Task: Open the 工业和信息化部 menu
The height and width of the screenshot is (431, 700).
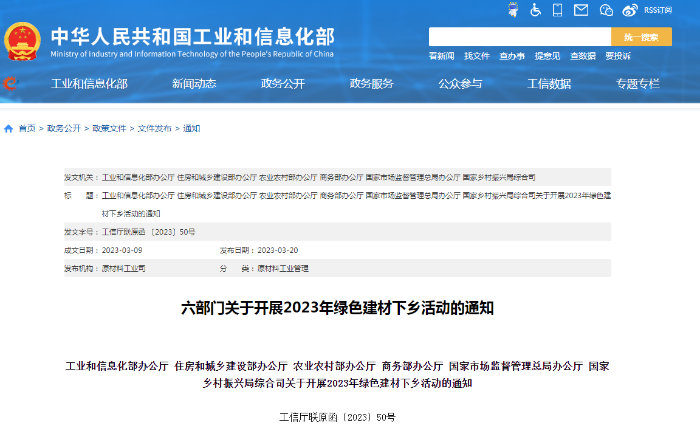Action: (x=89, y=84)
